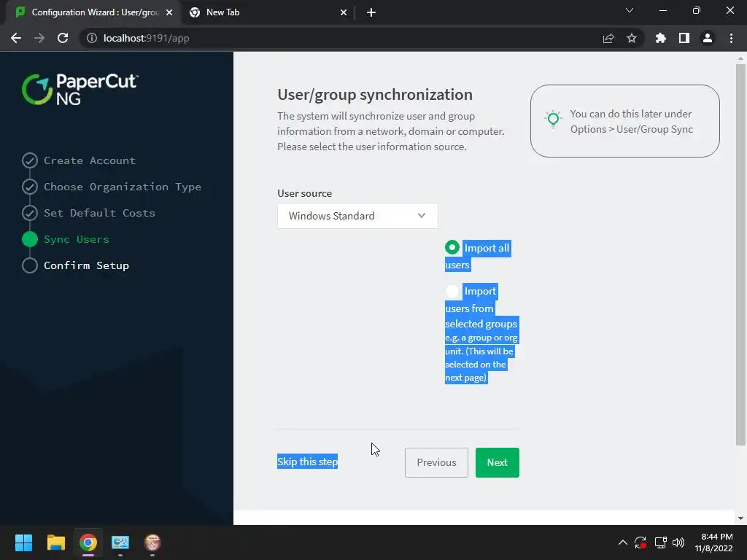747x560 pixels.
Task: Select the Sync Users step label
Action: tap(76, 239)
